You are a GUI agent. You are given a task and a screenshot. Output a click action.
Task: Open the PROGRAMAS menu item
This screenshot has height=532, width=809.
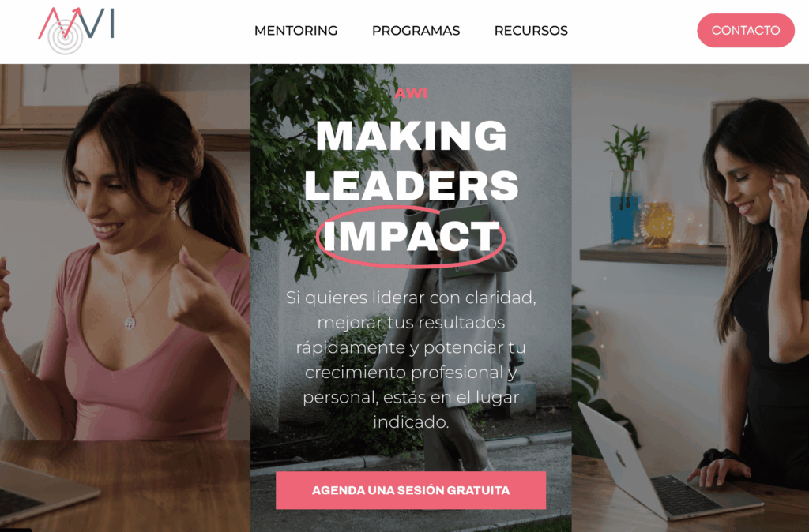click(416, 31)
